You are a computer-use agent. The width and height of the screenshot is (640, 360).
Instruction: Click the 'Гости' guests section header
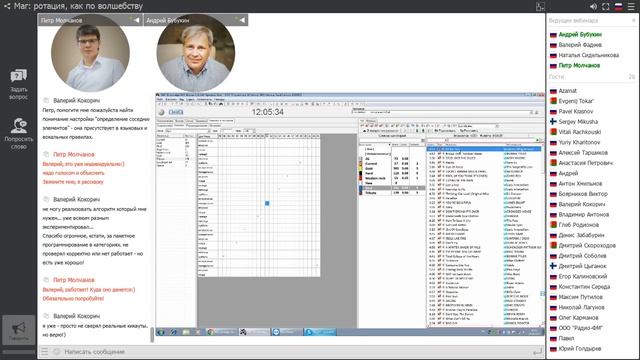pyautogui.click(x=556, y=77)
